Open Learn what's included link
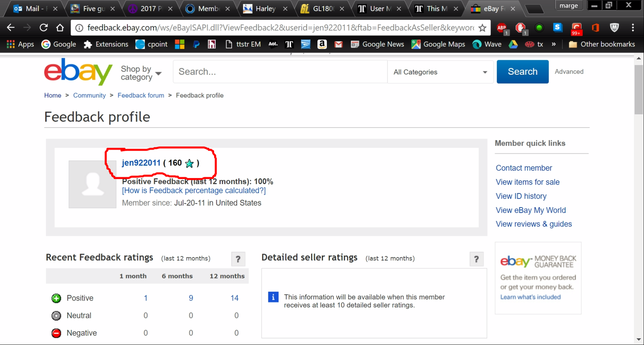The width and height of the screenshot is (644, 345). tap(530, 297)
